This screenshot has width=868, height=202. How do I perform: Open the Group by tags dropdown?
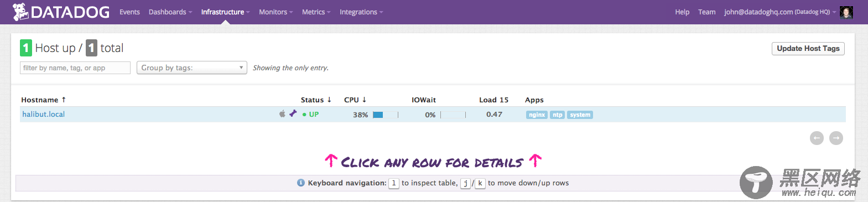[191, 68]
